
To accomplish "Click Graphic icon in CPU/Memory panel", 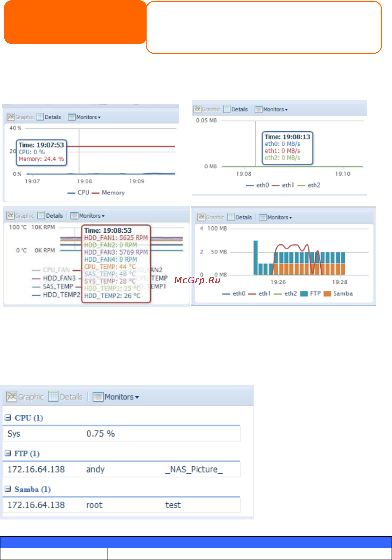I will point(11,117).
